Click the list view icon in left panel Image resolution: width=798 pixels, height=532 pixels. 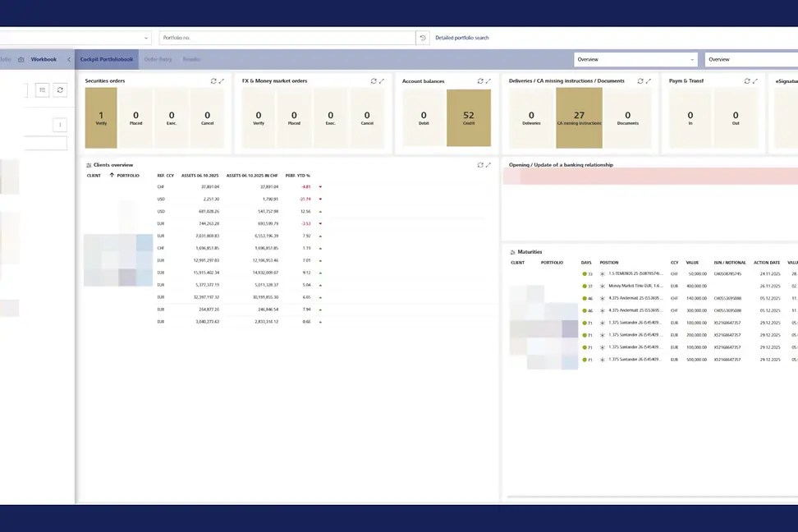click(42, 89)
